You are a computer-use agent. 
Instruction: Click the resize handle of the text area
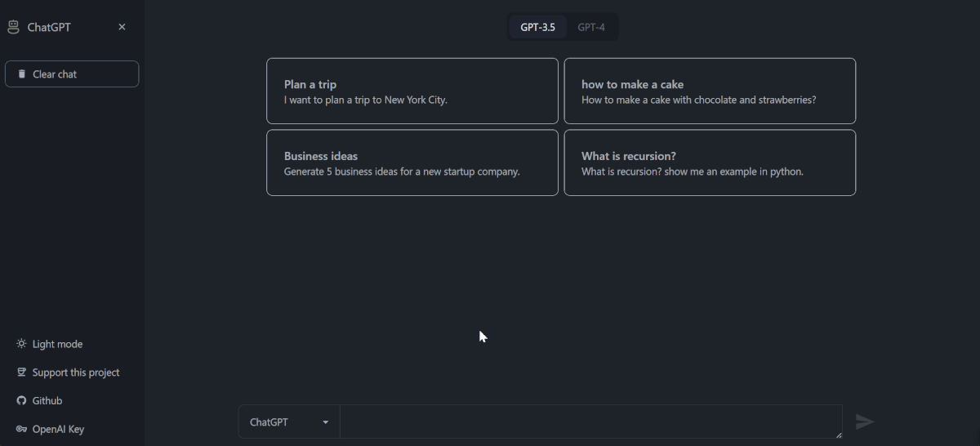pyautogui.click(x=838, y=435)
